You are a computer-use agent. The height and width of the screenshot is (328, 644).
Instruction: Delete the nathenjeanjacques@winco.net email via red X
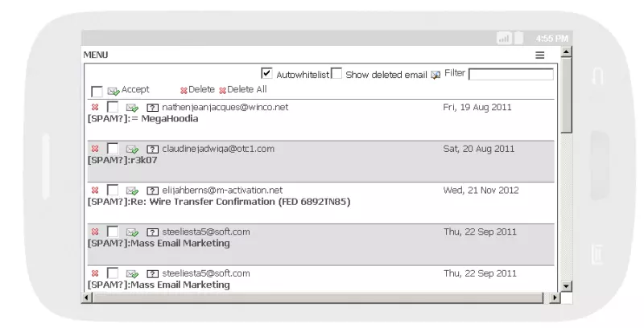click(x=95, y=107)
